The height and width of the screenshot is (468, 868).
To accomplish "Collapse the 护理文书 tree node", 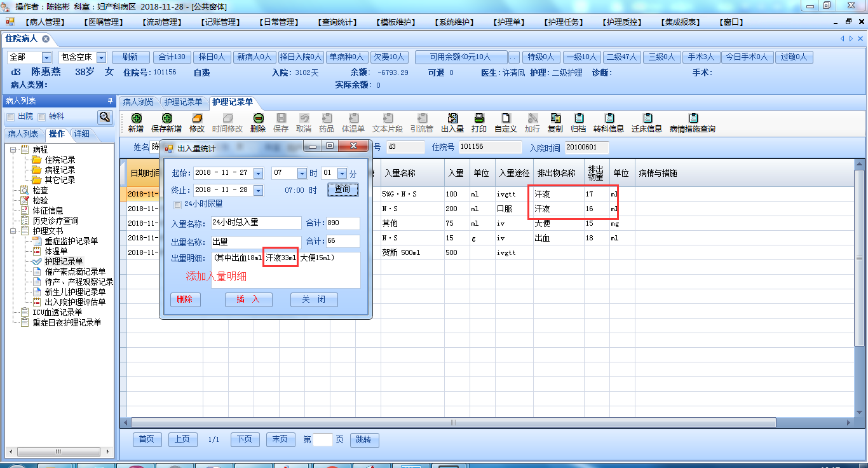I will 14,231.
